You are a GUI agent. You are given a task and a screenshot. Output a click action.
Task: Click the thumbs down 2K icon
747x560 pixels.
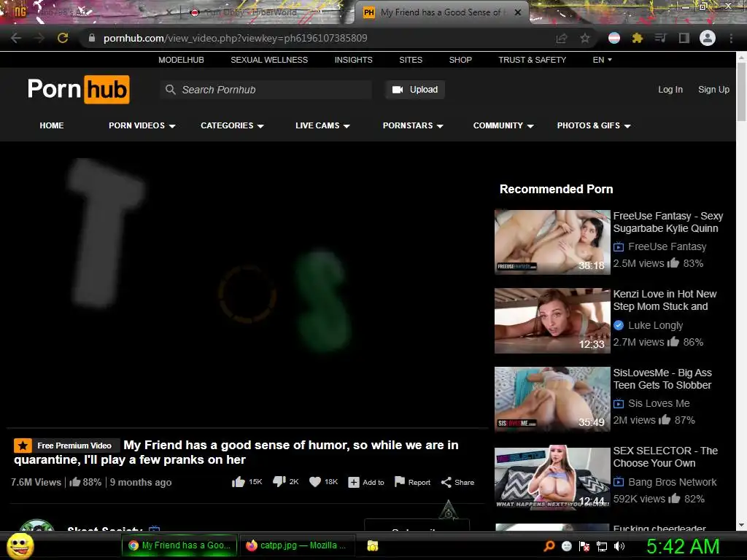[279, 482]
